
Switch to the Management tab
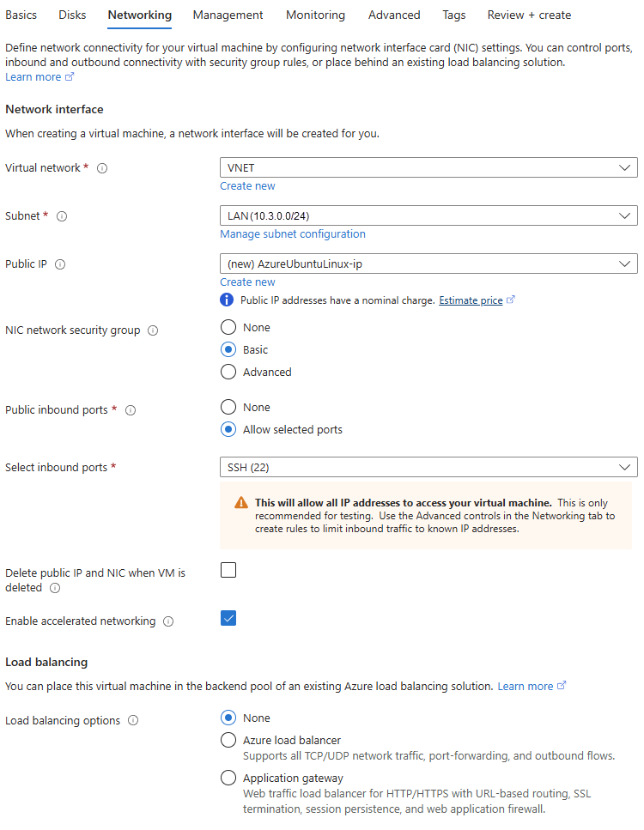coord(228,15)
